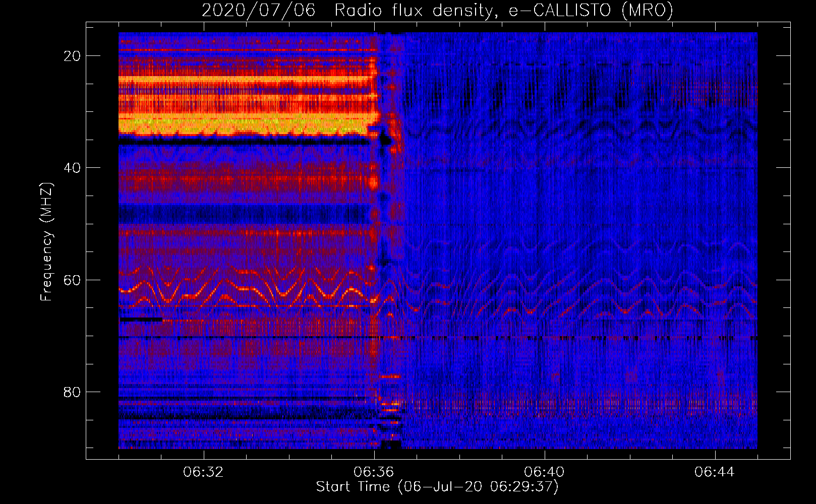Click the 40 frequency tick label
The height and width of the screenshot is (504, 816).
tap(72, 168)
